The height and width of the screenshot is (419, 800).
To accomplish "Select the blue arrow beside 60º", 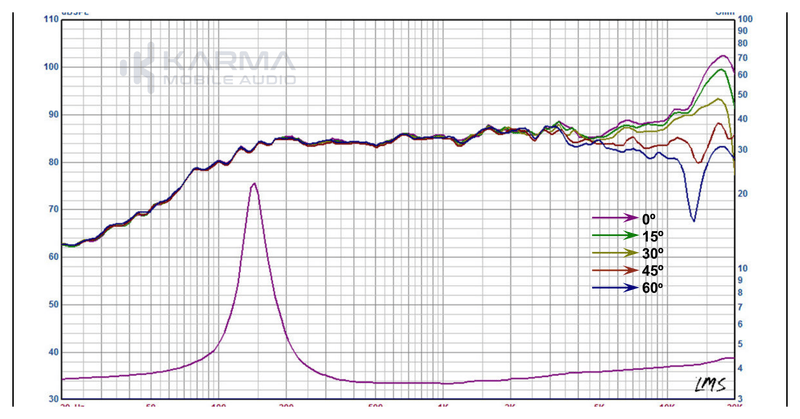I will [615, 288].
